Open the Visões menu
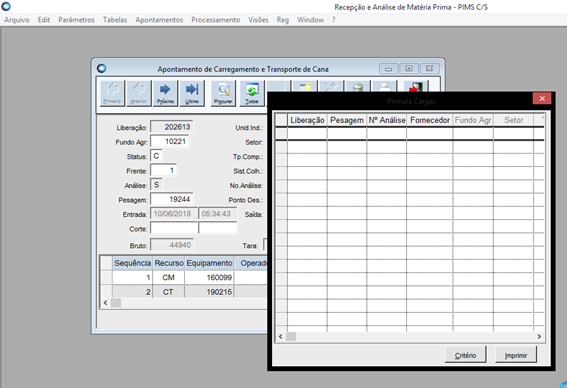This screenshot has height=388, width=567. 258,20
